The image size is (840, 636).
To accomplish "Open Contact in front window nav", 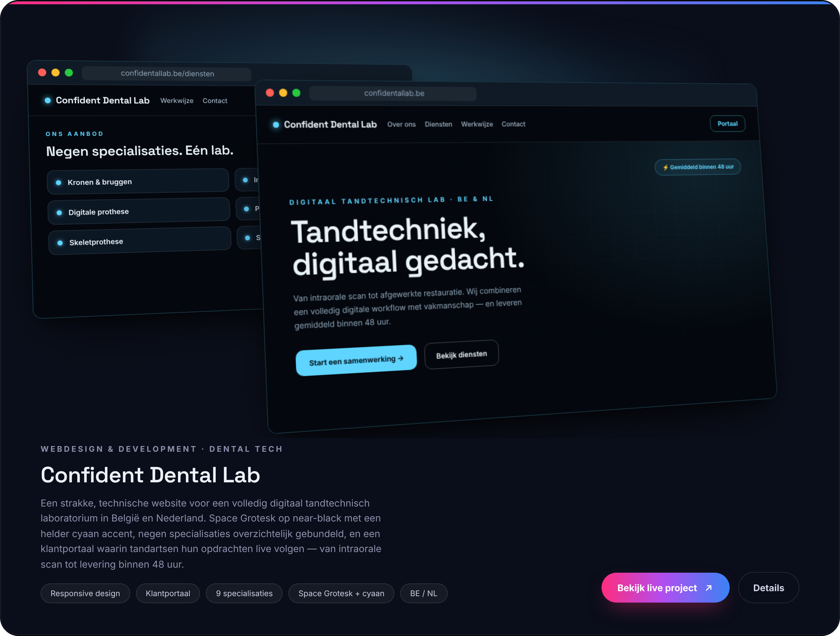I will pos(513,124).
